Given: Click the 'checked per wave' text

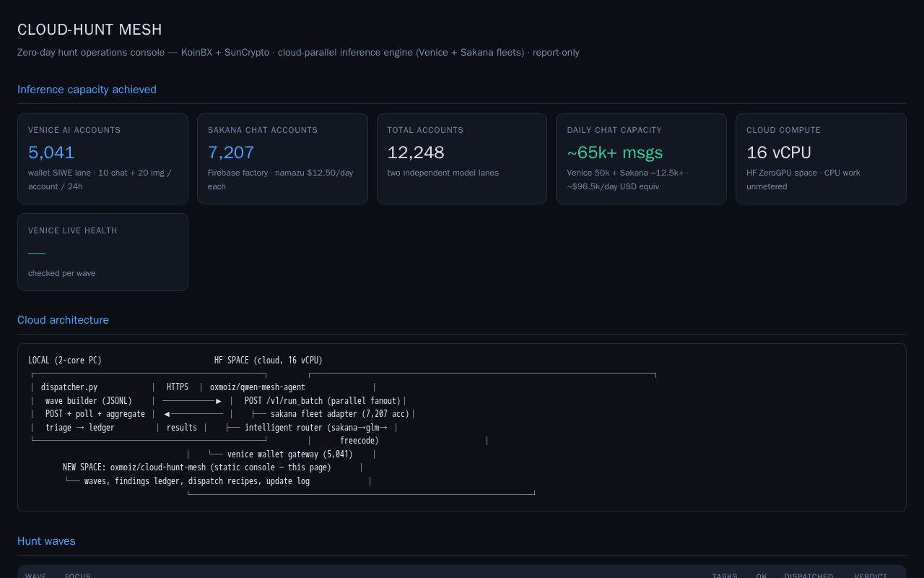Looking at the screenshot, I should tap(62, 273).
